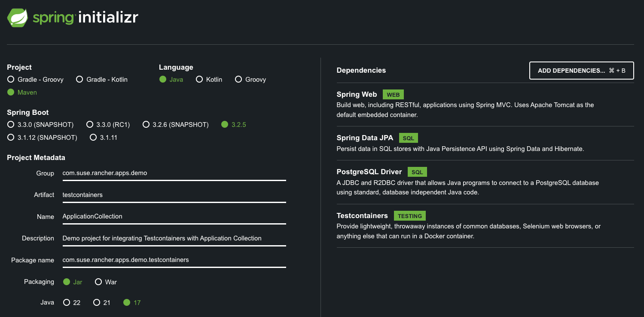
Task: Edit the project Name field
Action: 174,216
